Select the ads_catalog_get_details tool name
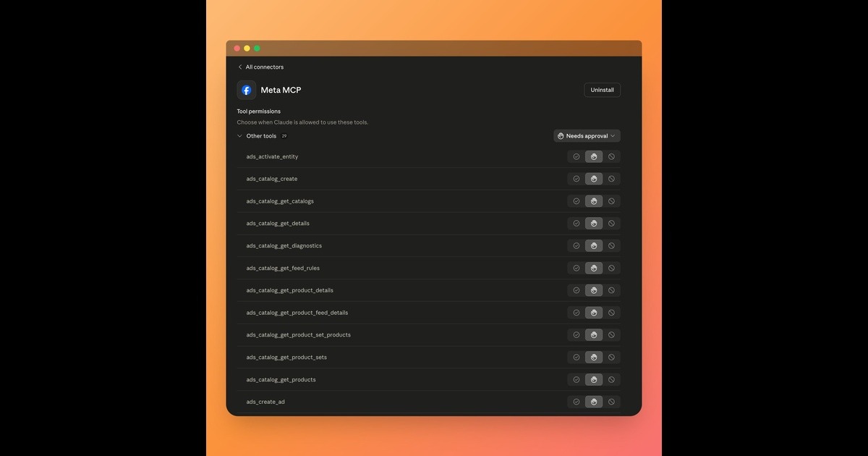This screenshot has width=868, height=456. 278,224
